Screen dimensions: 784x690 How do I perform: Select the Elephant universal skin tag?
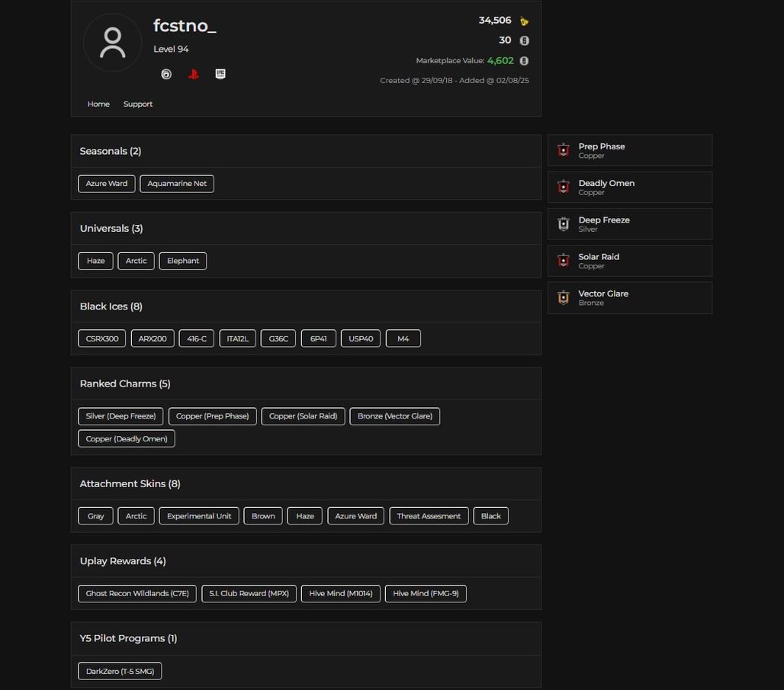click(x=183, y=261)
